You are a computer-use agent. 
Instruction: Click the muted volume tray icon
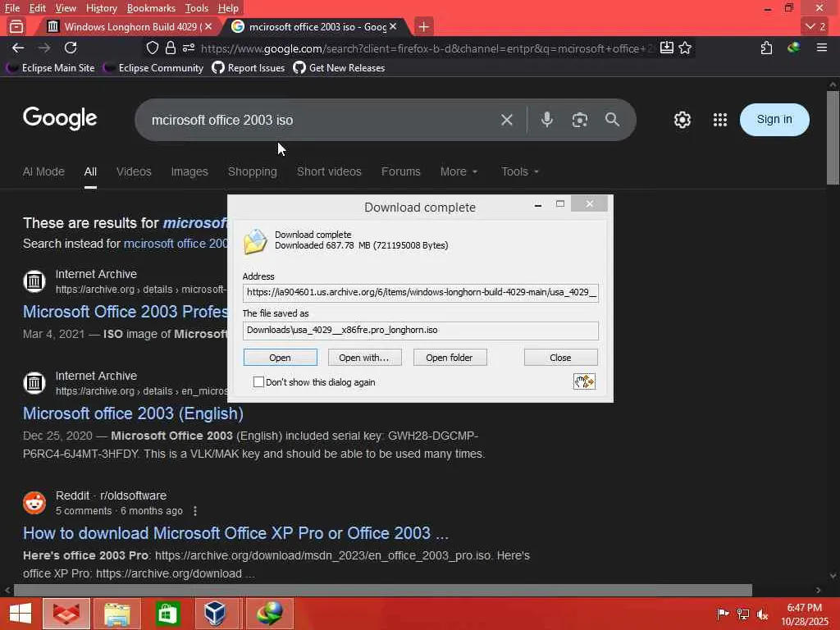point(762,614)
